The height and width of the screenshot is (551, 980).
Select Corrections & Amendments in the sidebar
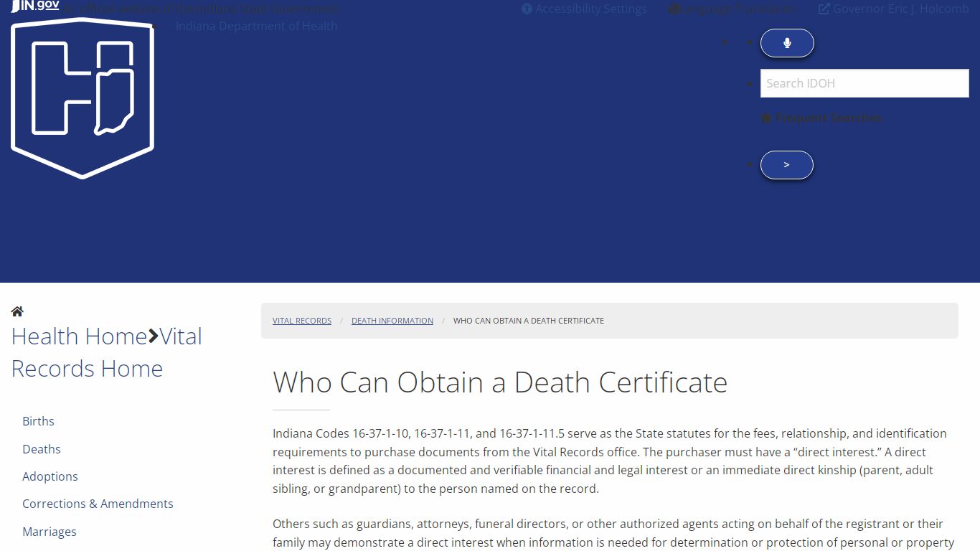click(x=98, y=504)
